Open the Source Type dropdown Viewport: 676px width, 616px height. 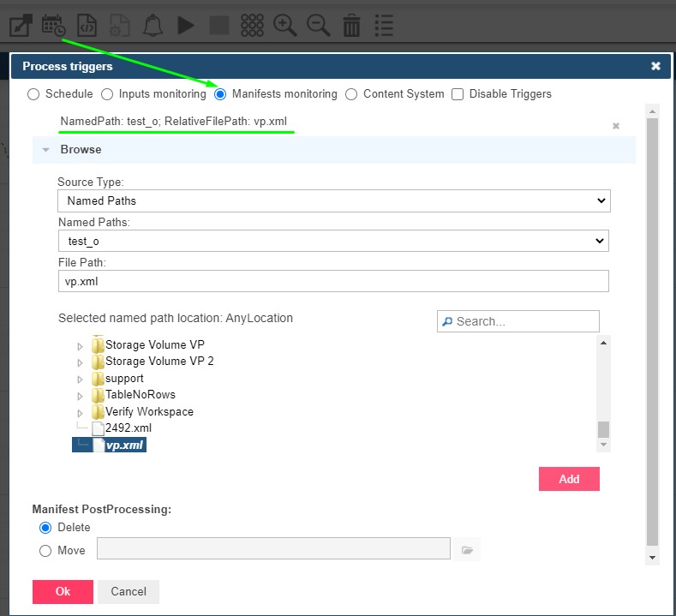coord(333,200)
